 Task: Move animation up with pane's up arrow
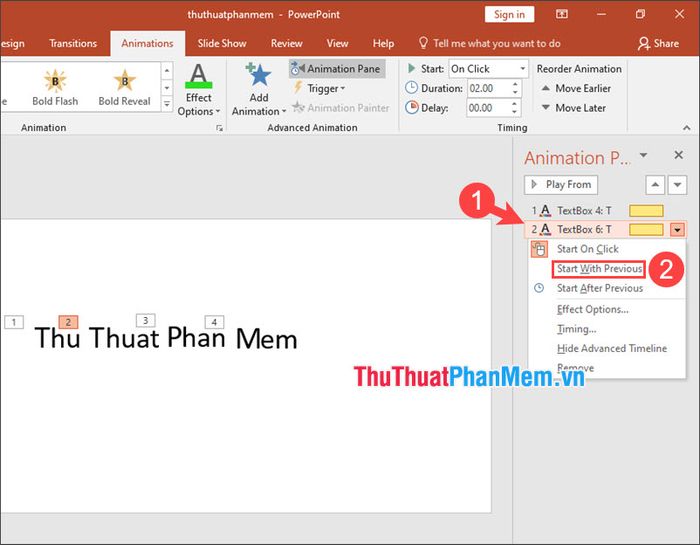[655, 185]
